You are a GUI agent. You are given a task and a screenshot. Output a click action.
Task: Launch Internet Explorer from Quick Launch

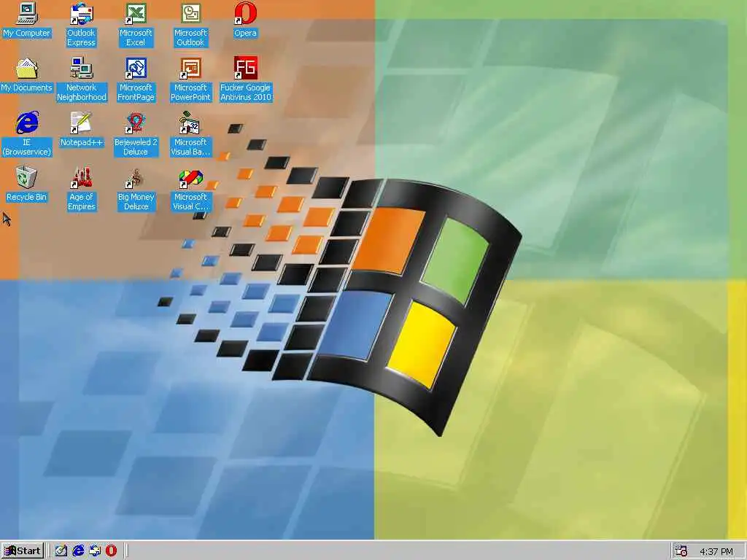[x=77, y=551]
